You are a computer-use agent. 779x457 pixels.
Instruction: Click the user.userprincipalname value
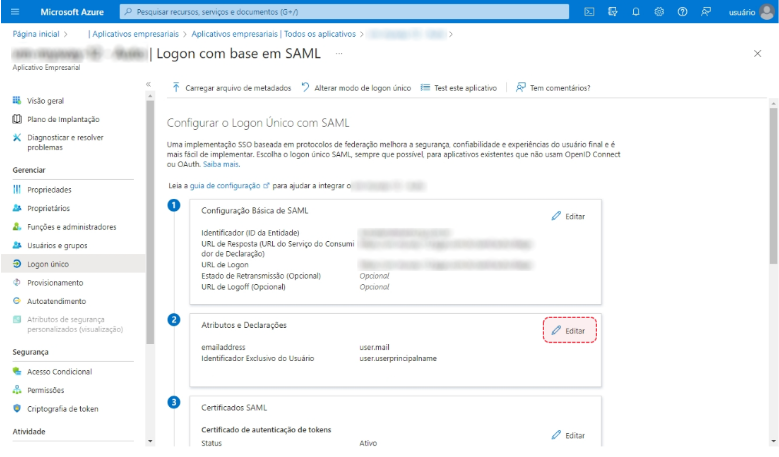coord(398,358)
